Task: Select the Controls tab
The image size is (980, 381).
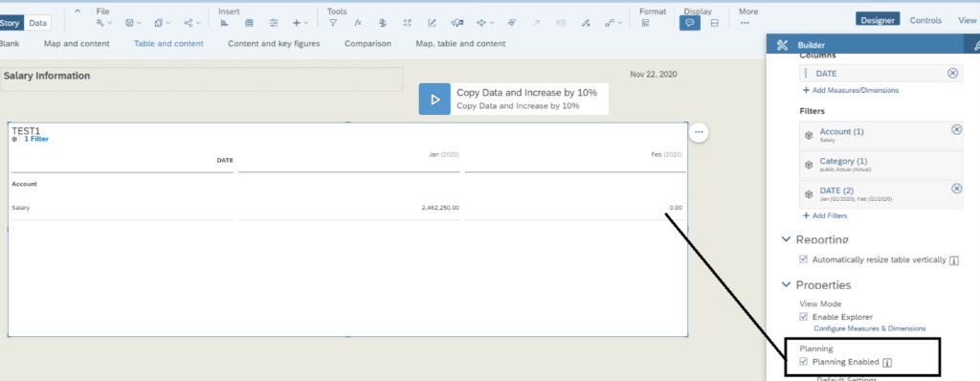Action: 925,20
